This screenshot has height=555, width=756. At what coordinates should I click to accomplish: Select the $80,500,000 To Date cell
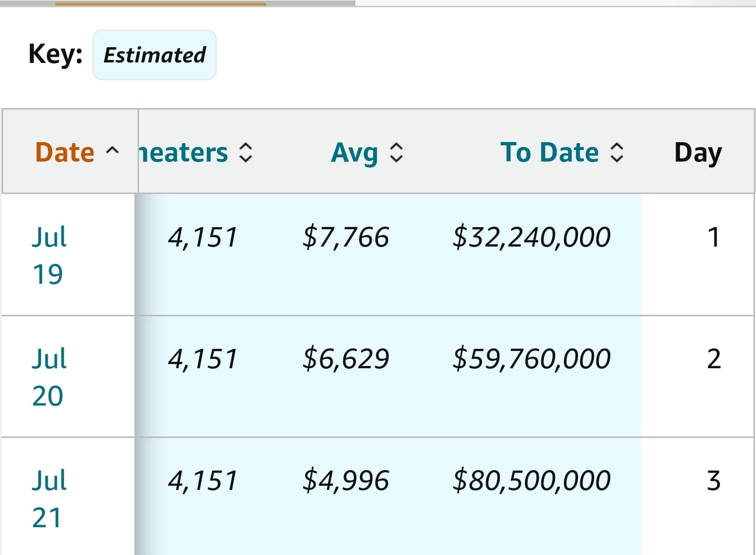coord(531,481)
